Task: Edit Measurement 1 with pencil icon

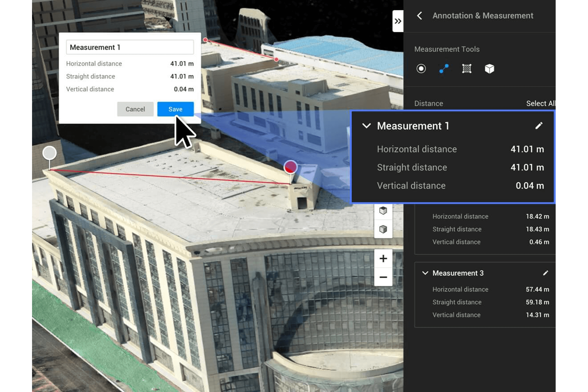Action: [x=539, y=126]
